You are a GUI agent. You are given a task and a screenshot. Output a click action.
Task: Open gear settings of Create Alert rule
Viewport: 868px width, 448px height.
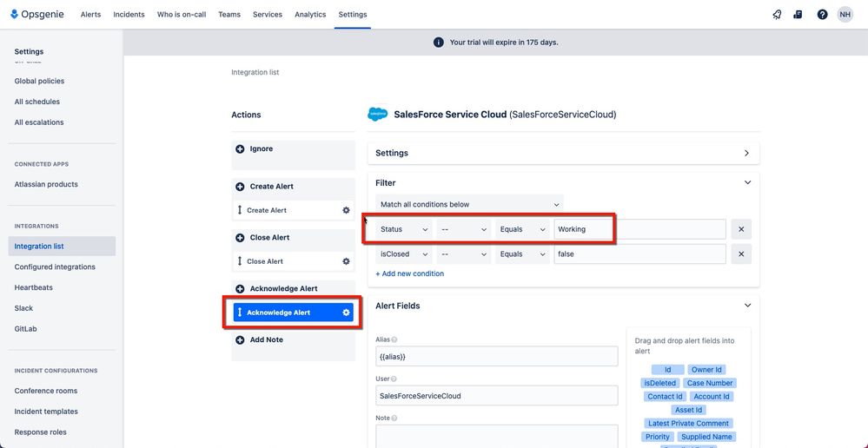pos(346,210)
